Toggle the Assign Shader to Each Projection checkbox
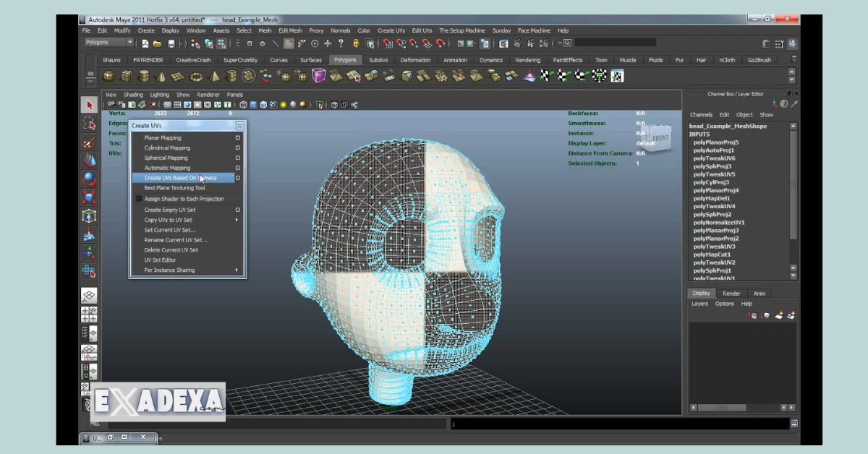This screenshot has height=454, width=868. pyautogui.click(x=138, y=199)
